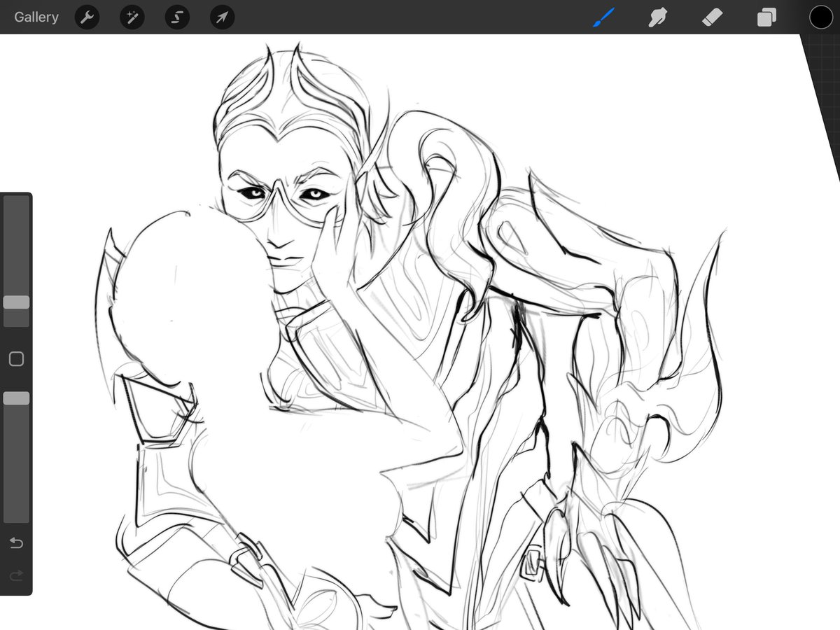Select the Eraser tool

tap(712, 17)
